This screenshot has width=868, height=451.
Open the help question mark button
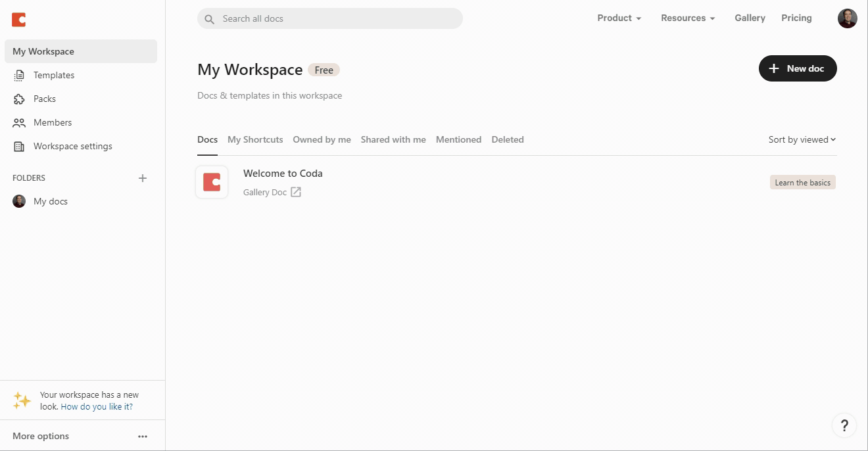[x=844, y=425]
